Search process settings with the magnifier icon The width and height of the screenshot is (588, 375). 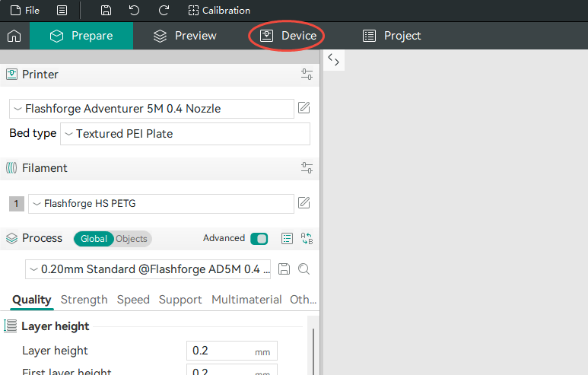(x=304, y=269)
